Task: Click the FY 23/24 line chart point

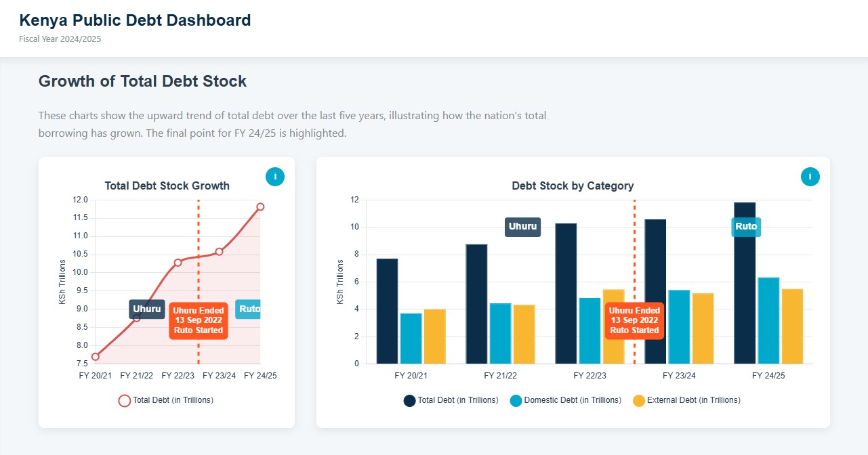Action: [x=219, y=251]
